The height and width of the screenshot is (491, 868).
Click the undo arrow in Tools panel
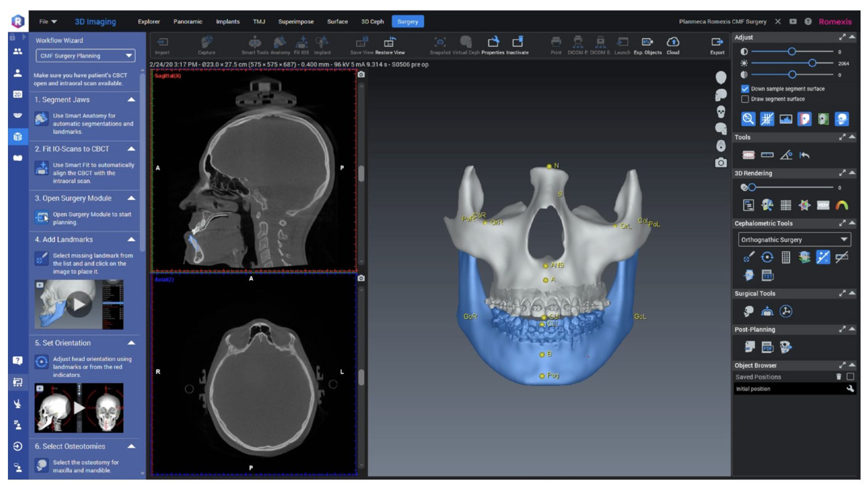pos(805,155)
